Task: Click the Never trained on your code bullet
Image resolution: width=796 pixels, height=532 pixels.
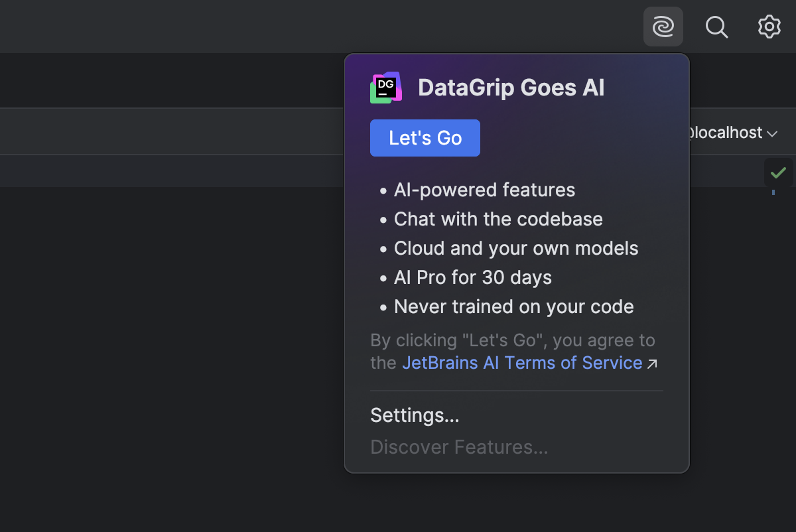Action: tap(514, 306)
